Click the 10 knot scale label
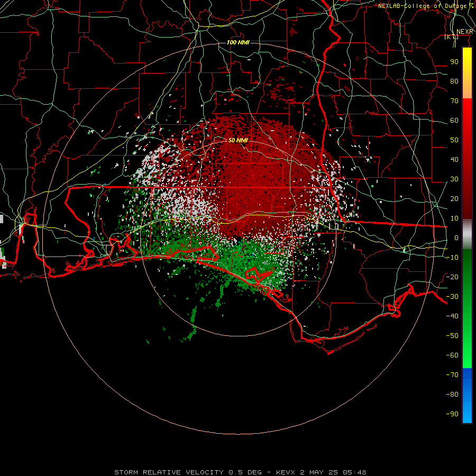The width and height of the screenshot is (476, 476). [454, 218]
